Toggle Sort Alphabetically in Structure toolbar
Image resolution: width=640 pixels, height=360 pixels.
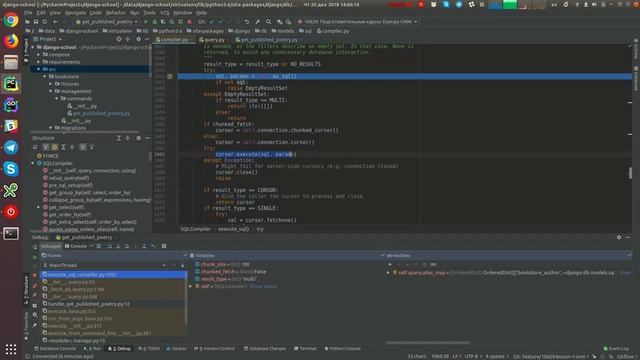pos(35,147)
